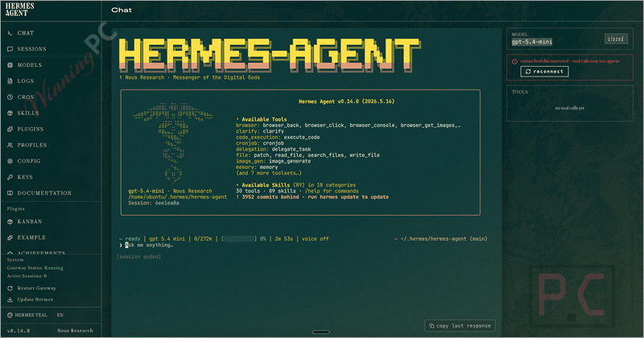
Task: Click the reconnect button
Action: (x=544, y=72)
